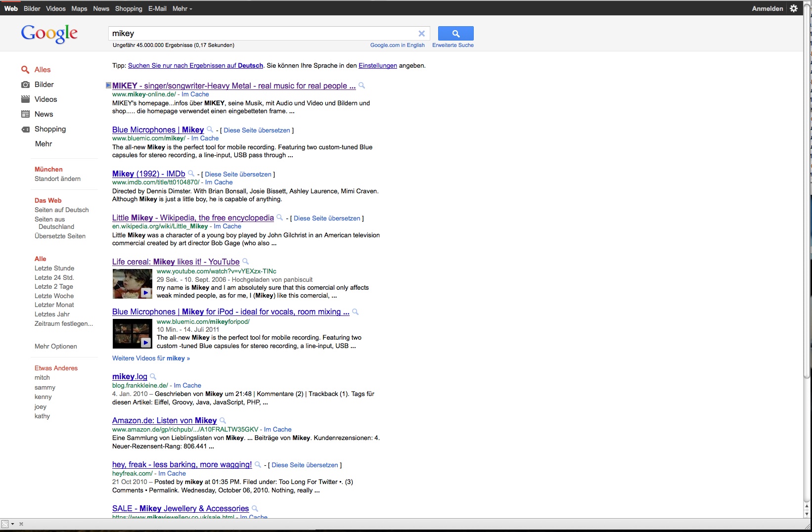The height and width of the screenshot is (532, 812).
Task: Select Shopping in the top navigation bar
Action: (x=129, y=8)
